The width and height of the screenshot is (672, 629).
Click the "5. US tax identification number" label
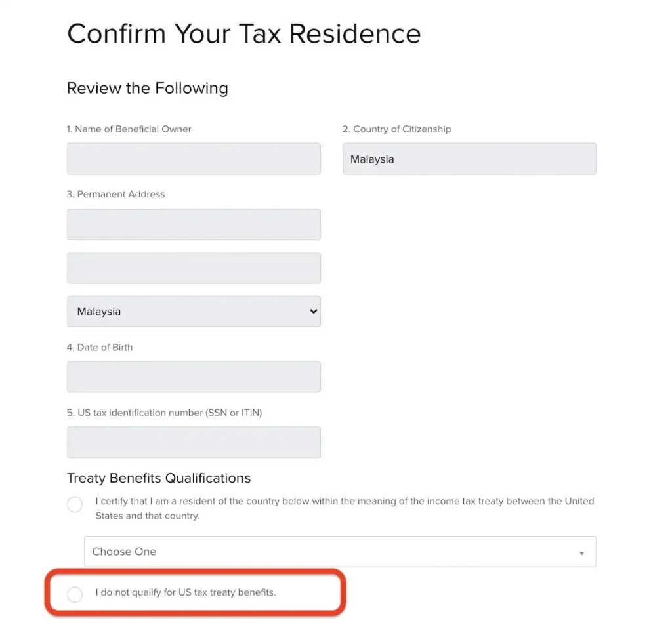coord(165,413)
